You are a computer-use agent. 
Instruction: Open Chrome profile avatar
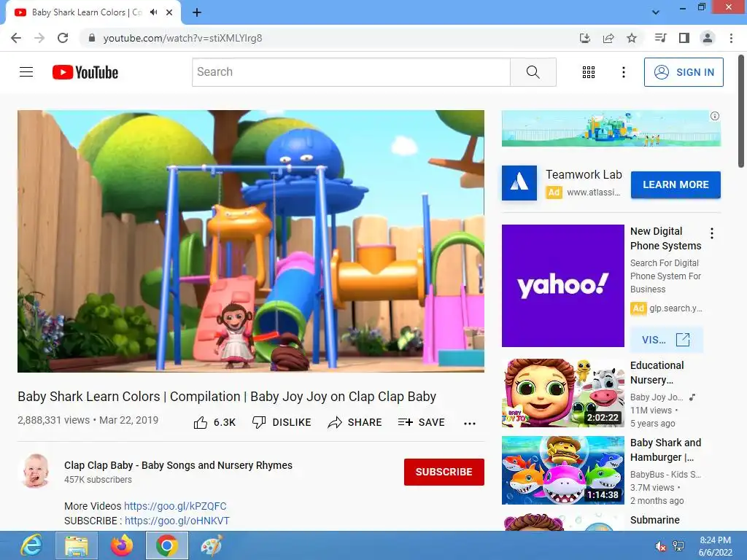tap(708, 38)
